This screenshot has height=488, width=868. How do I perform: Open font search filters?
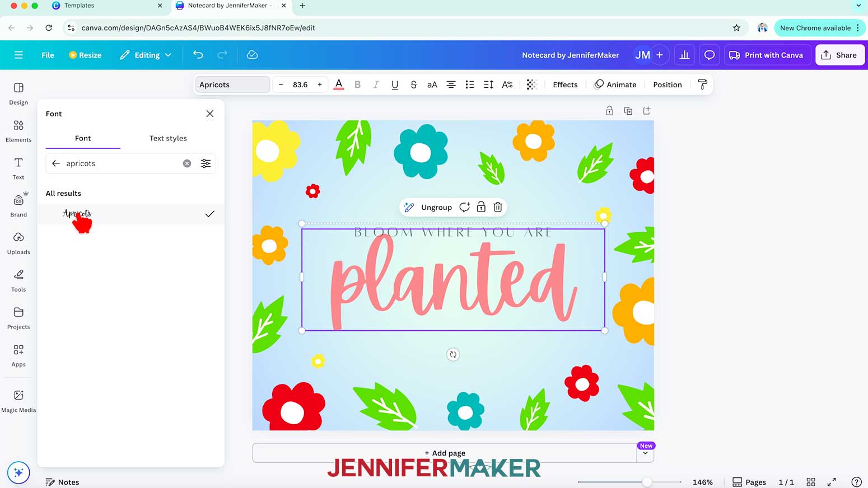206,163
